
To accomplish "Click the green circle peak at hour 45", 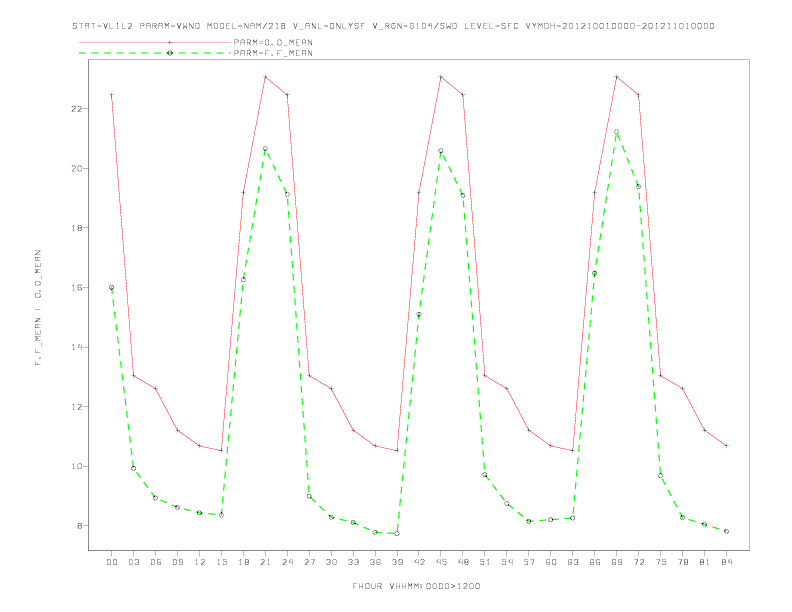I will [441, 151].
